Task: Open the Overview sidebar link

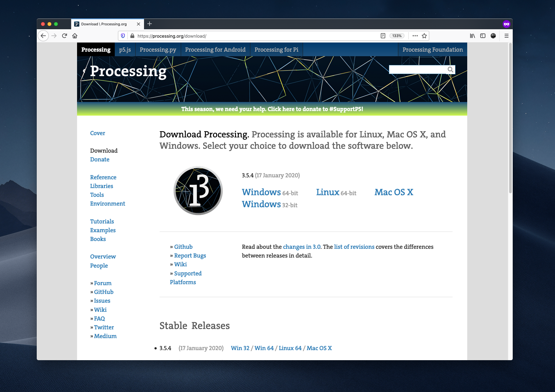Action: click(103, 257)
